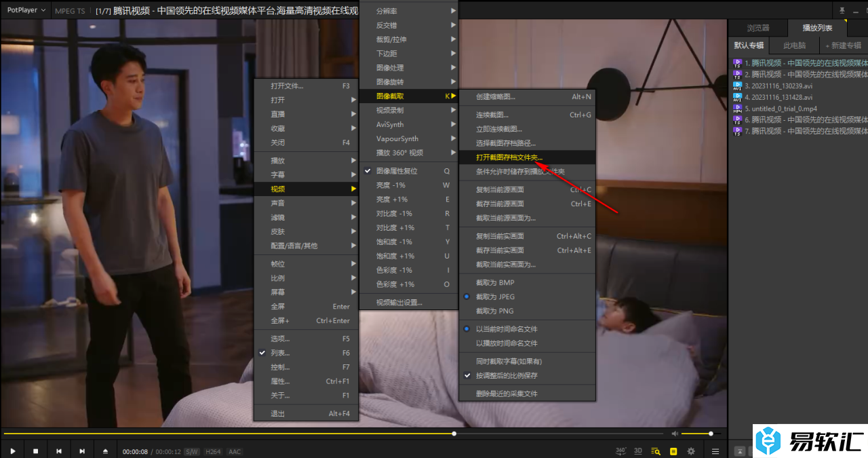This screenshot has width=868, height=458.
Task: Expand the 收藏 submenu
Action: click(306, 128)
